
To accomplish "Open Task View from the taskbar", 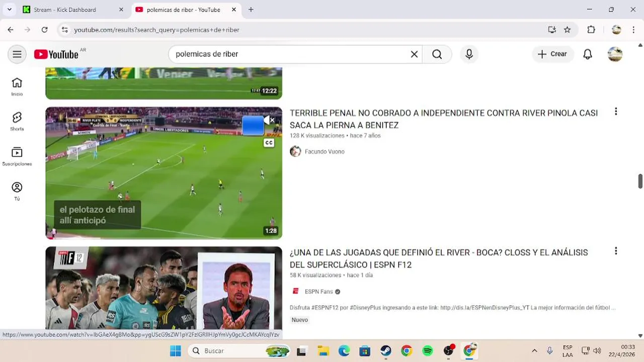I will coord(301,351).
